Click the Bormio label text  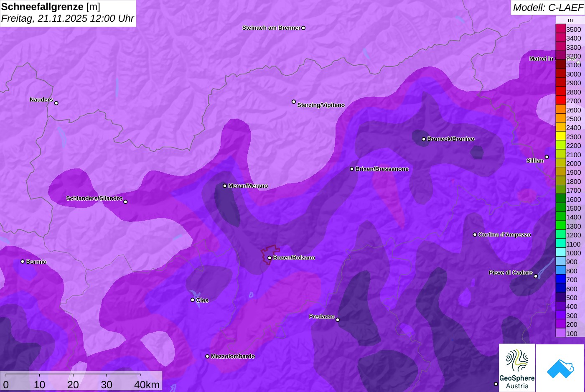click(36, 262)
